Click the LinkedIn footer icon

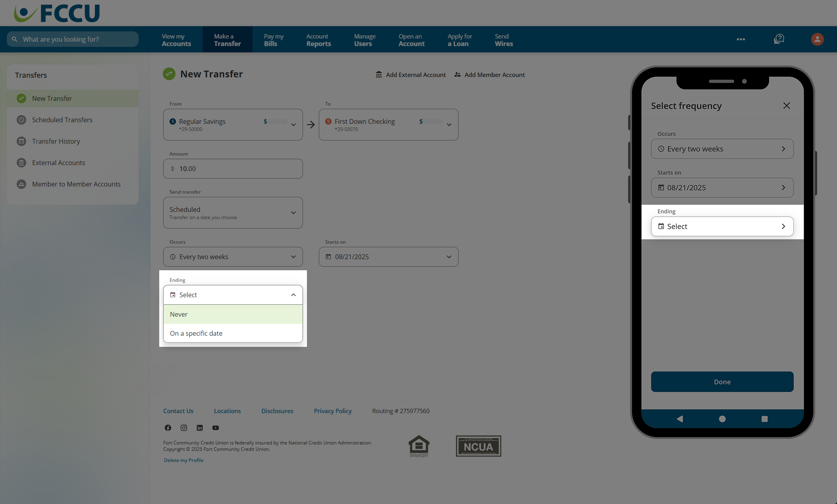pyautogui.click(x=200, y=428)
